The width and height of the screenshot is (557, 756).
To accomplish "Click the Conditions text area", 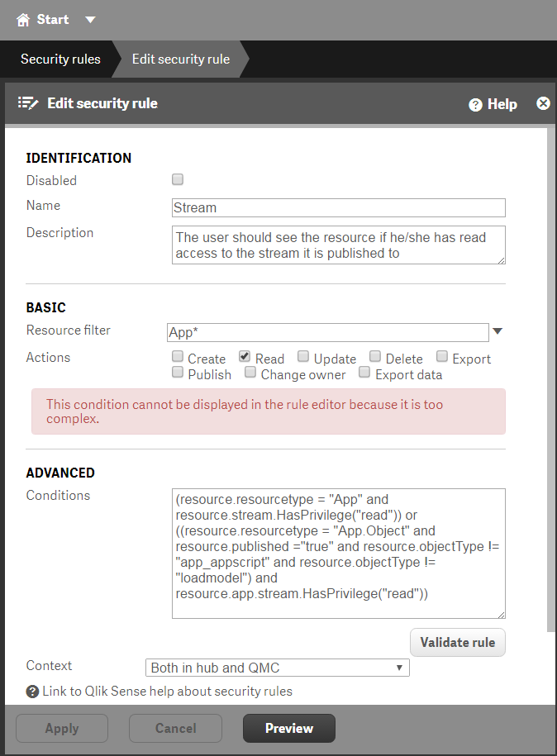I will (x=339, y=554).
